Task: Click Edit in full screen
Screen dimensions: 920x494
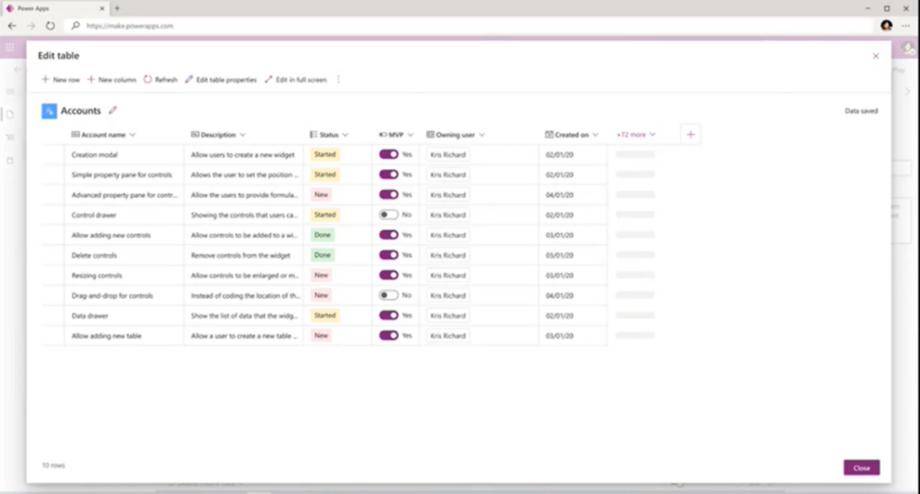Action: pyautogui.click(x=296, y=80)
